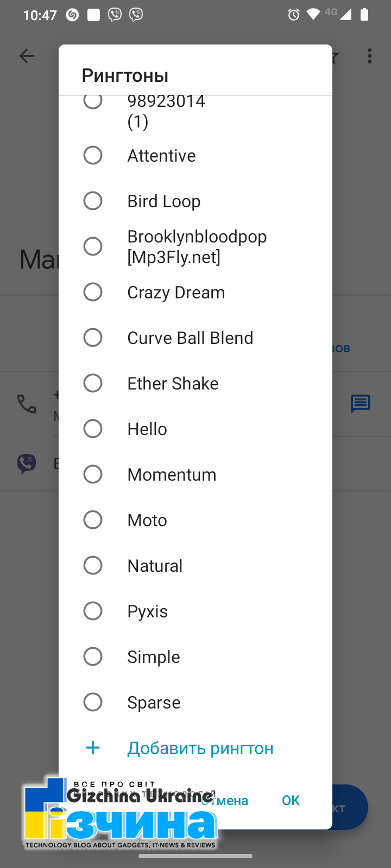Tap the message icon beside phone number

point(361,404)
